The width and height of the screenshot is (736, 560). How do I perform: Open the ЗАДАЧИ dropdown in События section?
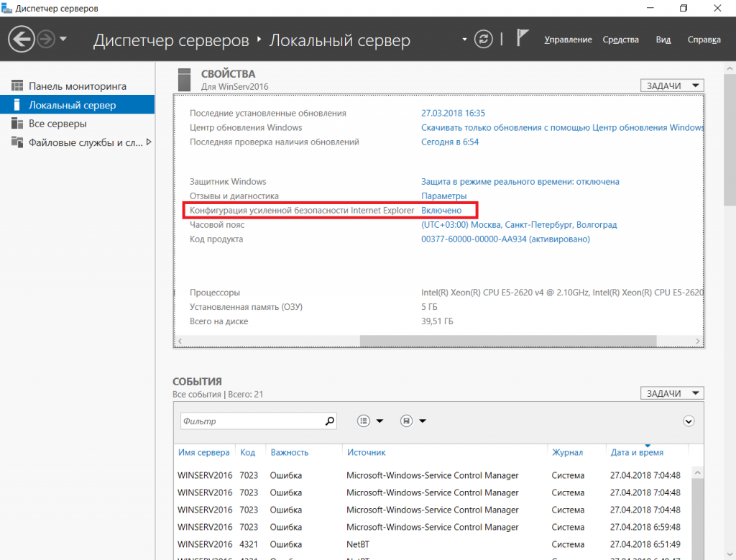(x=671, y=393)
